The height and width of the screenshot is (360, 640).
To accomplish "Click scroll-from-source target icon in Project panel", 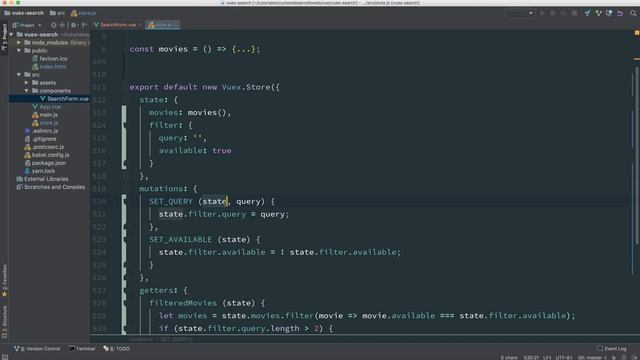I will (x=53, y=25).
